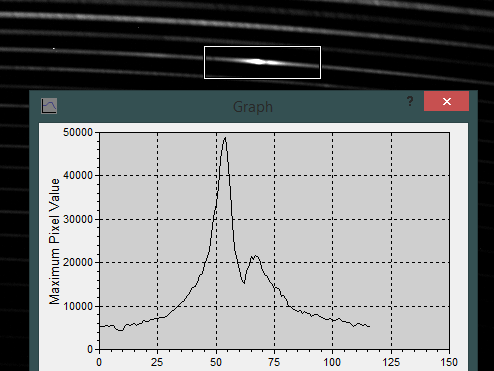This screenshot has height=371, width=494.
Task: Click the "Maximum Pixel Value" axis label
Action: pyautogui.click(x=54, y=241)
